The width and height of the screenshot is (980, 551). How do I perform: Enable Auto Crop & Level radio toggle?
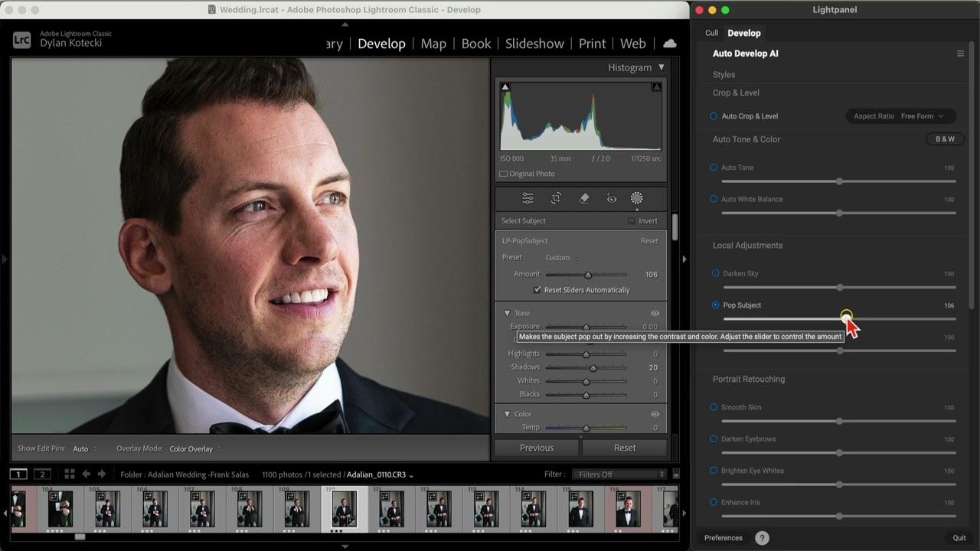tap(714, 116)
